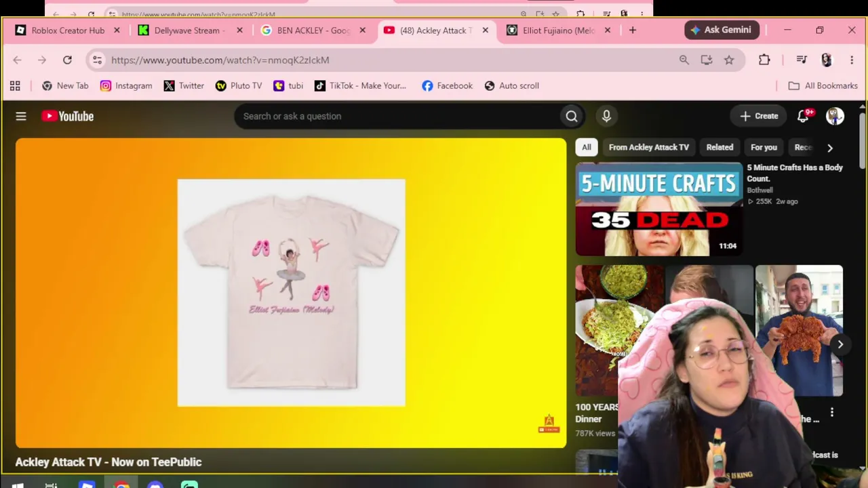Open the New Tab bookmark

pos(65,86)
